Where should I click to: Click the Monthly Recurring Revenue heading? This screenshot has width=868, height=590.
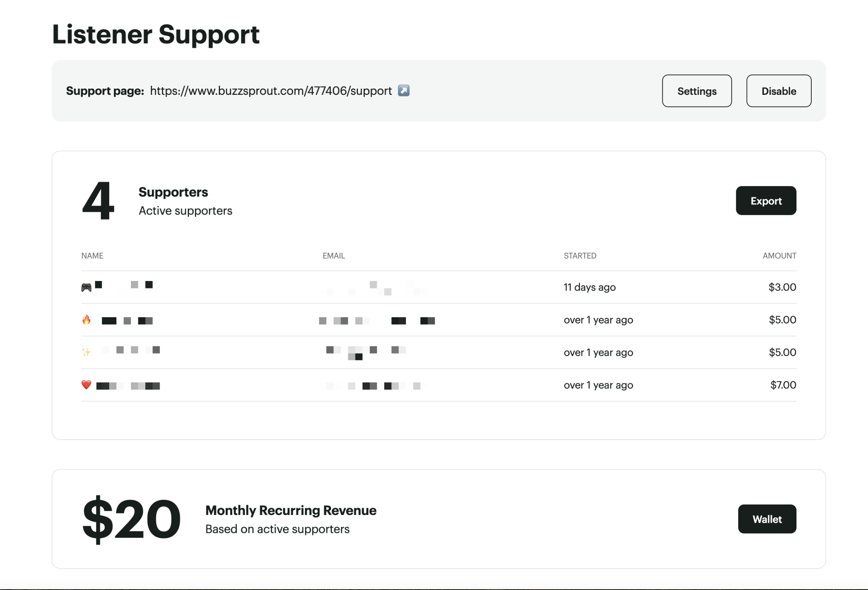coord(291,510)
